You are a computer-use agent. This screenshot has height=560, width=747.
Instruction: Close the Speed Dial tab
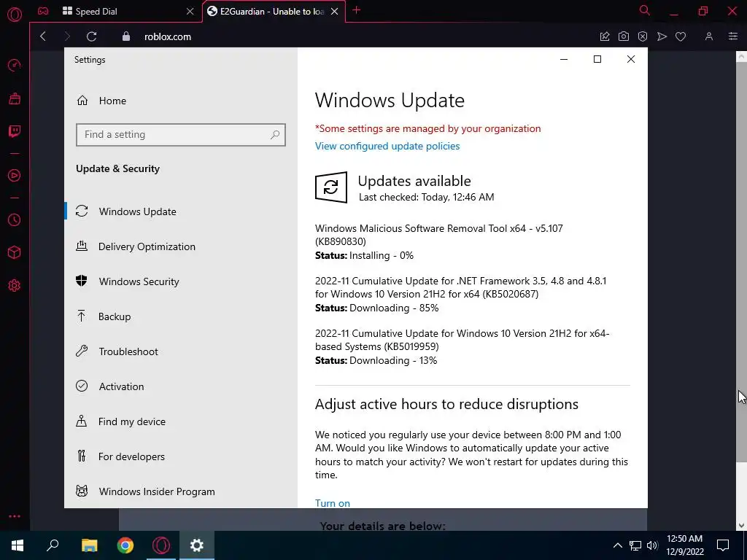point(190,11)
